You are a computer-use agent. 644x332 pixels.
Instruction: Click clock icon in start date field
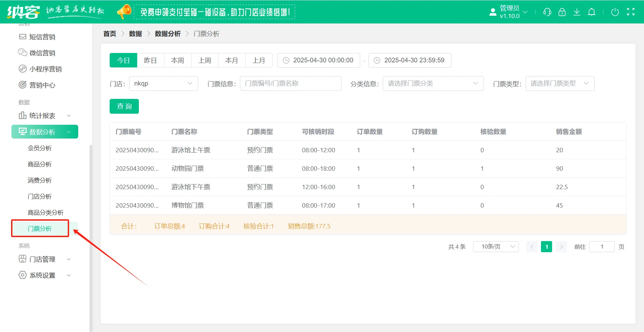pos(286,60)
